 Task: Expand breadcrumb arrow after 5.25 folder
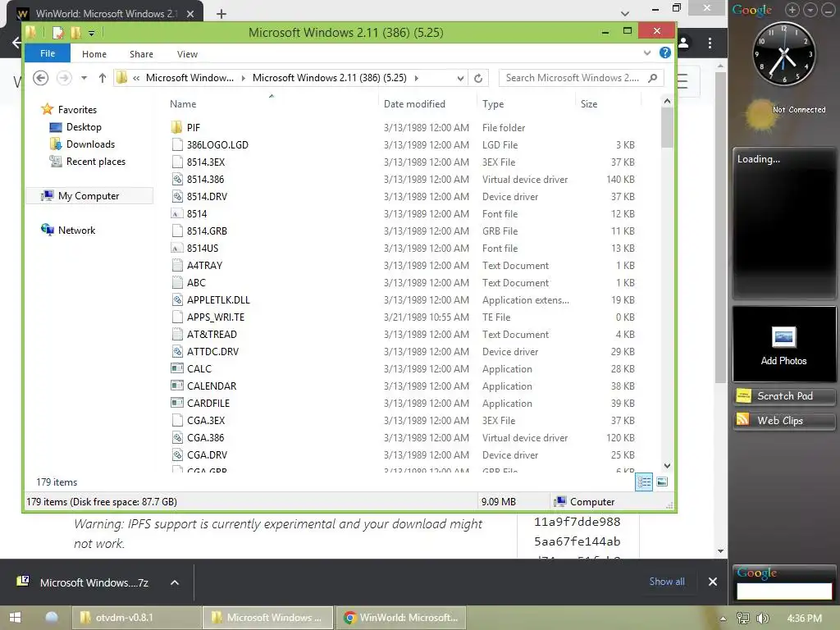(x=416, y=78)
